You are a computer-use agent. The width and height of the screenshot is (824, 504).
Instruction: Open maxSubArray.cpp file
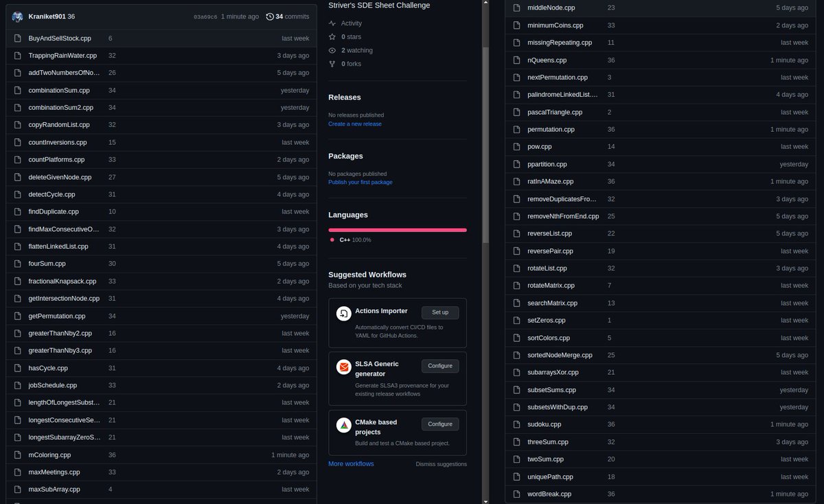click(x=54, y=490)
